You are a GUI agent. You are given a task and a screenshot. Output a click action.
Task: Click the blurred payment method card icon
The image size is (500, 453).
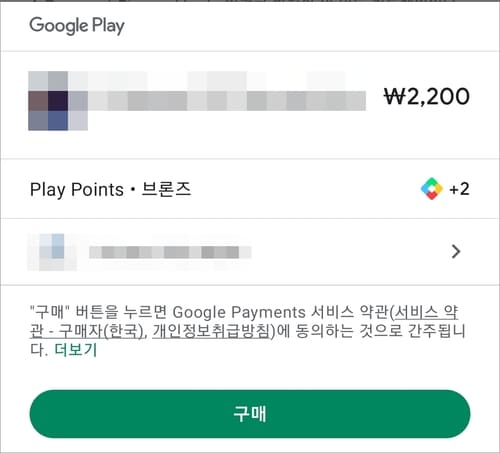pos(52,252)
